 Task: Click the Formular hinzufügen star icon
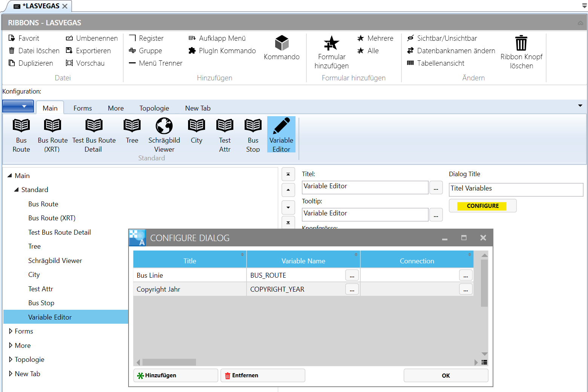click(x=331, y=43)
